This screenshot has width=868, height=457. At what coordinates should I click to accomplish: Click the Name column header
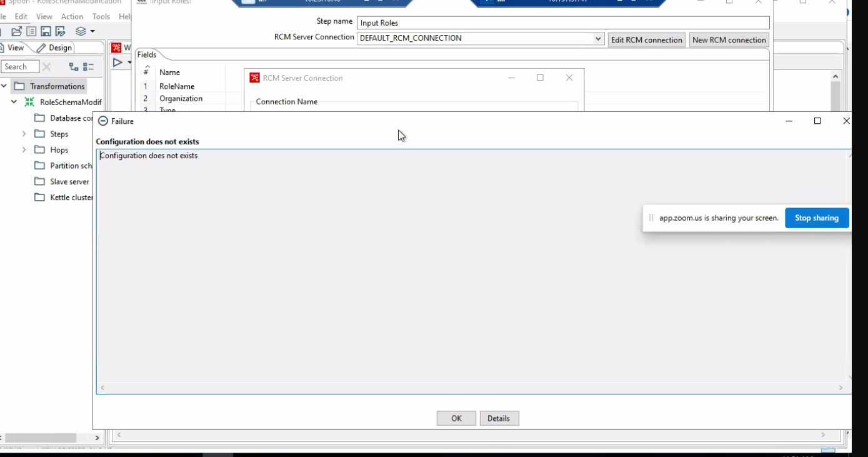point(169,73)
